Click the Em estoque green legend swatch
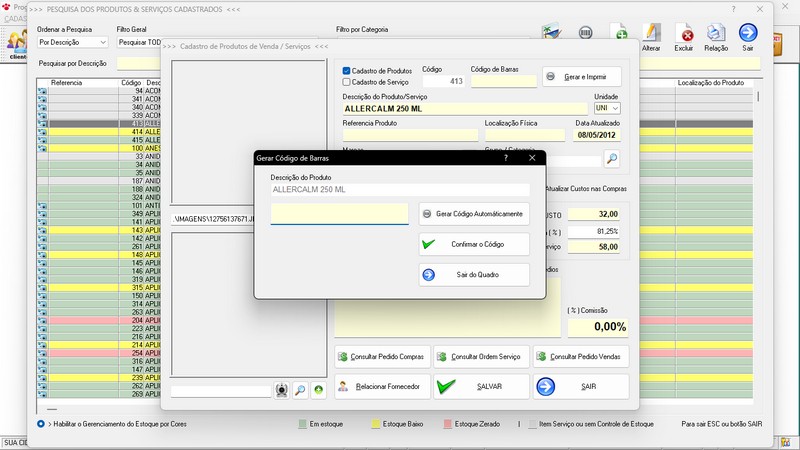800x450 pixels. click(303, 424)
